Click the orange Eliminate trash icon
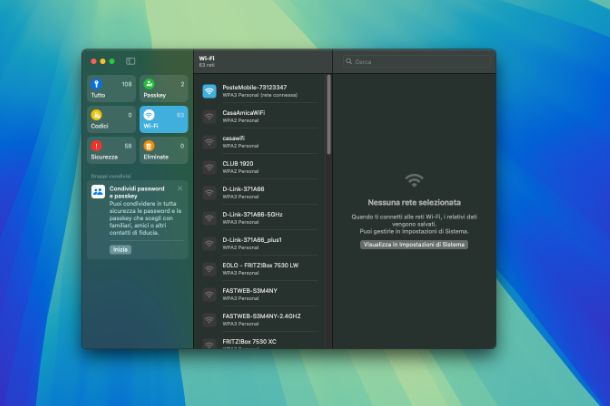The height and width of the screenshot is (406, 610). [x=149, y=145]
